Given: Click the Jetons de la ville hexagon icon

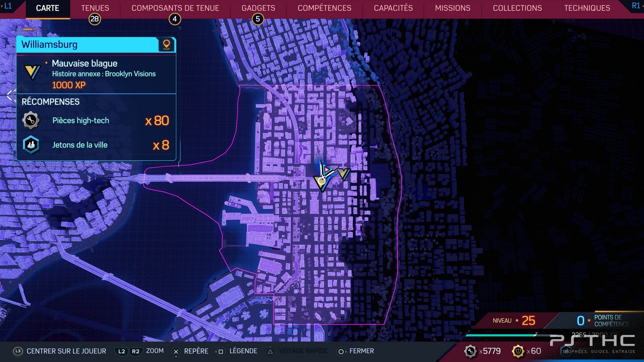Looking at the screenshot, I should (31, 145).
